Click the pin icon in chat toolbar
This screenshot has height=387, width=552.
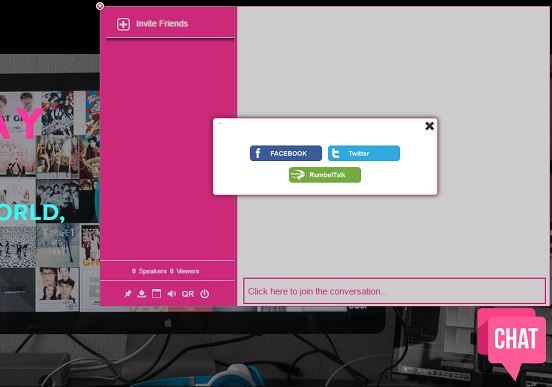pyautogui.click(x=128, y=293)
